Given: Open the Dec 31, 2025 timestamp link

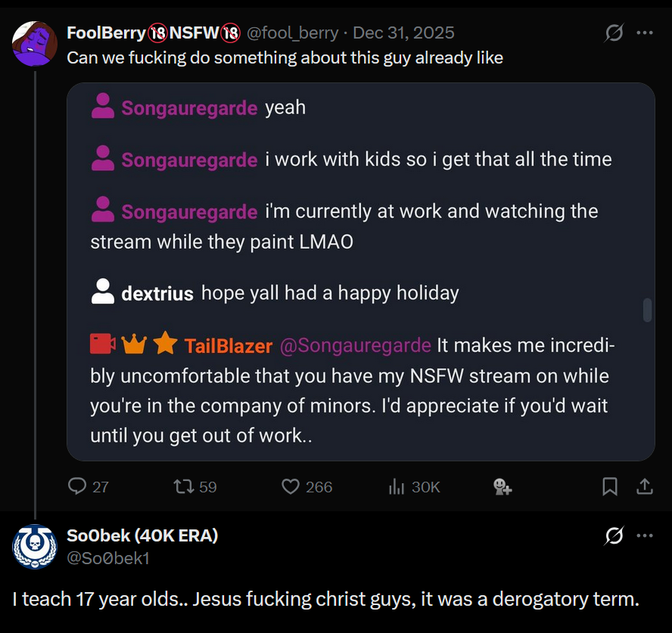Looking at the screenshot, I should pyautogui.click(x=404, y=33).
